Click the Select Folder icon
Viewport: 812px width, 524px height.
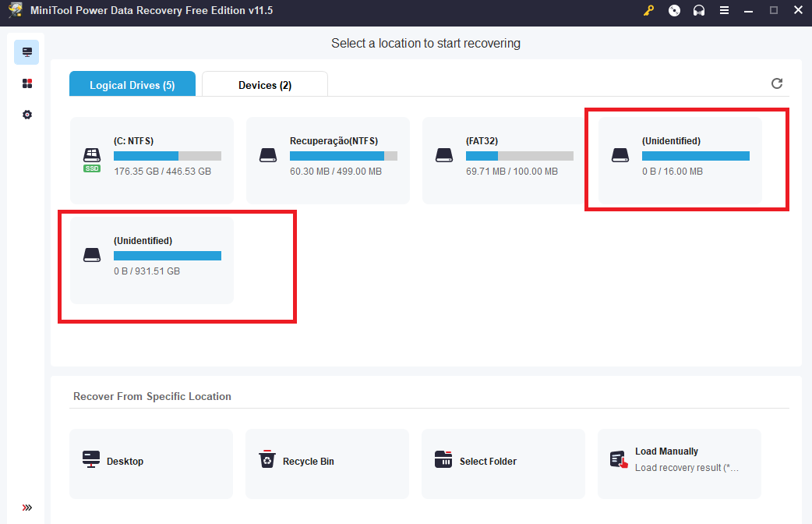(x=443, y=459)
